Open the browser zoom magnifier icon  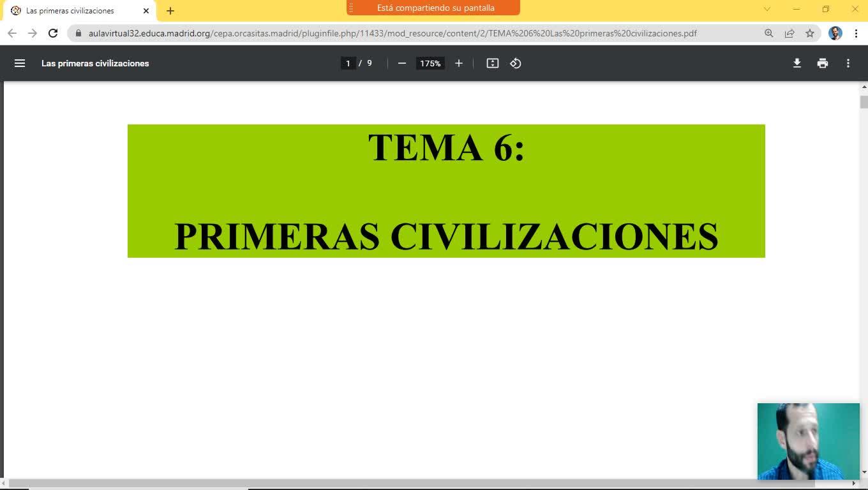769,33
